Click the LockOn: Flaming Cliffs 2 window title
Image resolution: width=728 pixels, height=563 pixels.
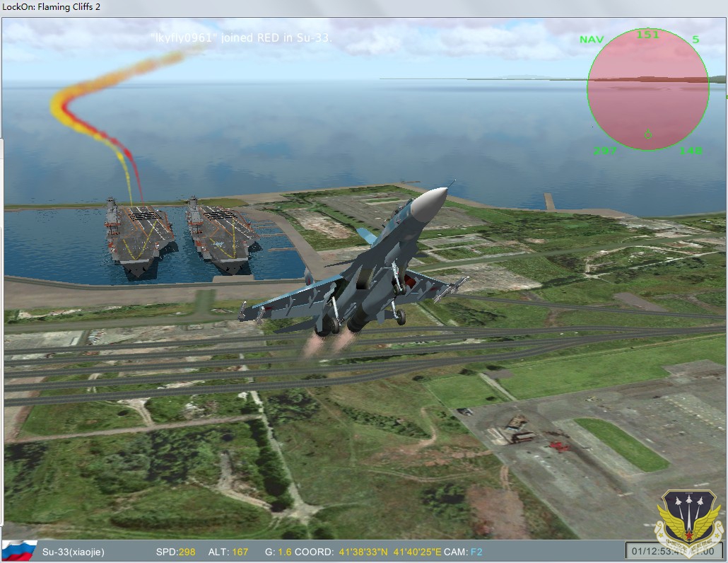(x=51, y=6)
